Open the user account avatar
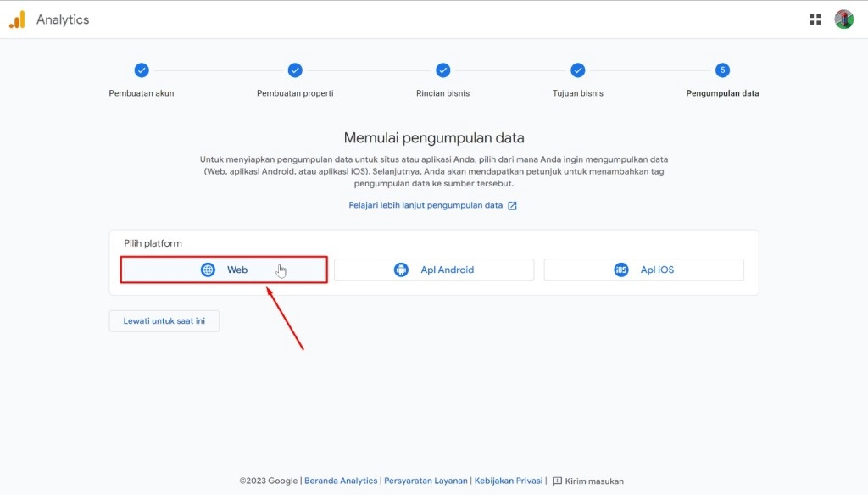The image size is (868, 495). point(843,19)
